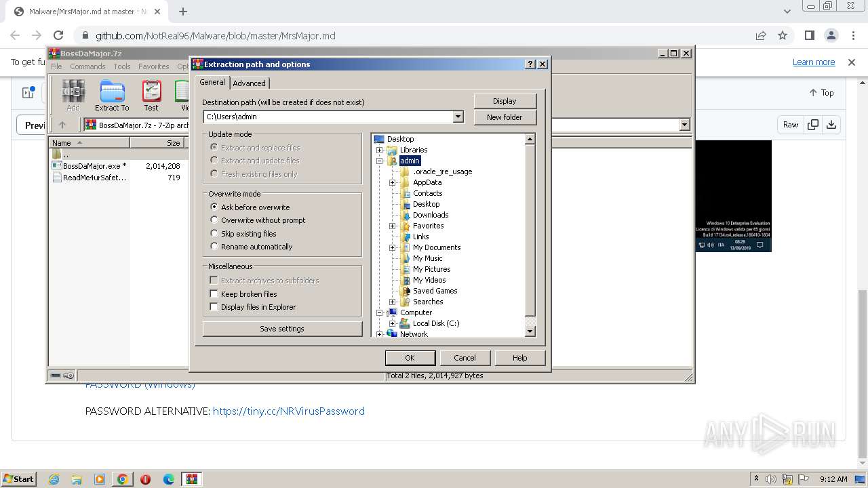Open Internet Explorer from the taskbar
Image resolution: width=868 pixels, height=488 pixels.
pos(54,479)
